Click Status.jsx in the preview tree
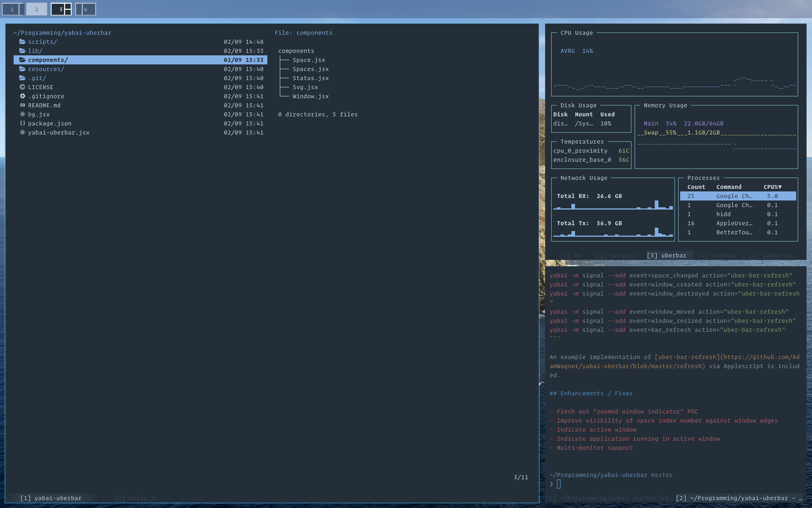 [x=311, y=78]
